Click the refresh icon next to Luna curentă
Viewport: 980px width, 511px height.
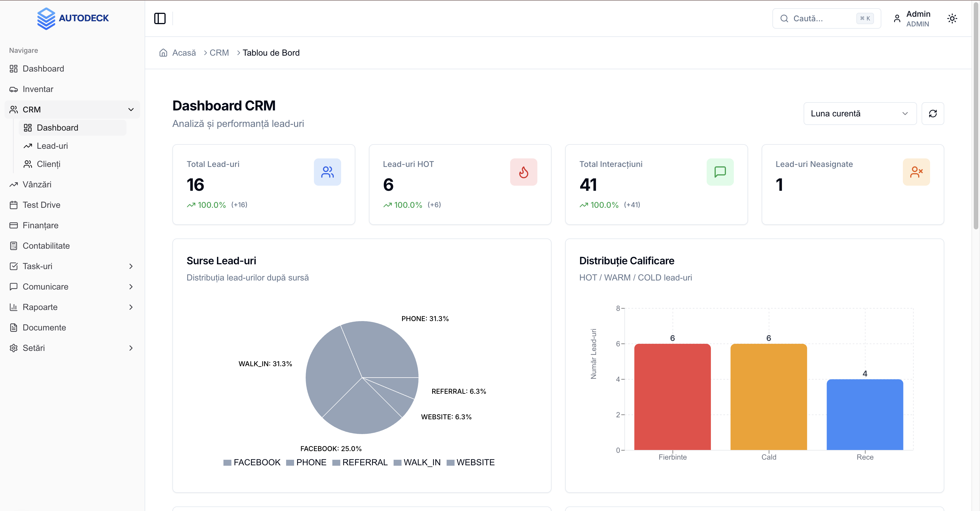[932, 113]
